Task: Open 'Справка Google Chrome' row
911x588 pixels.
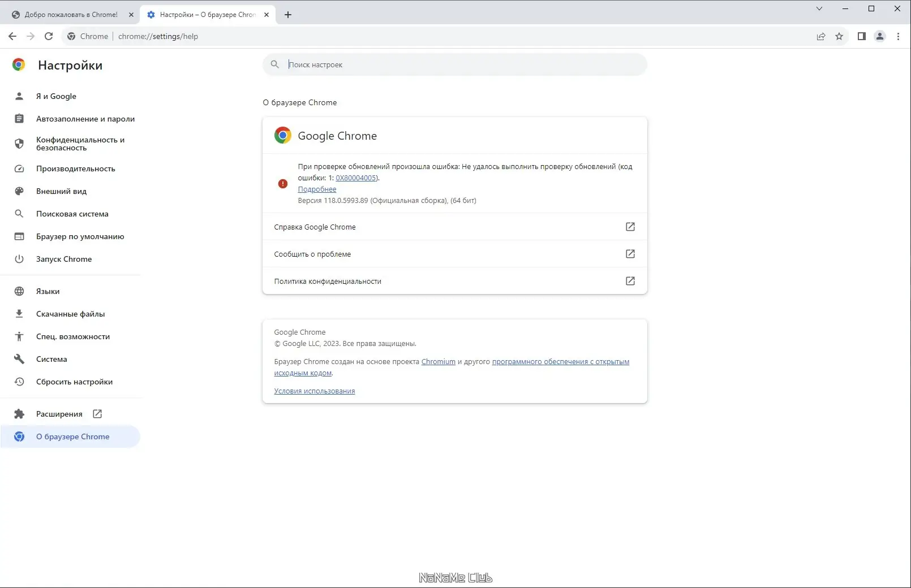Action: tap(454, 227)
